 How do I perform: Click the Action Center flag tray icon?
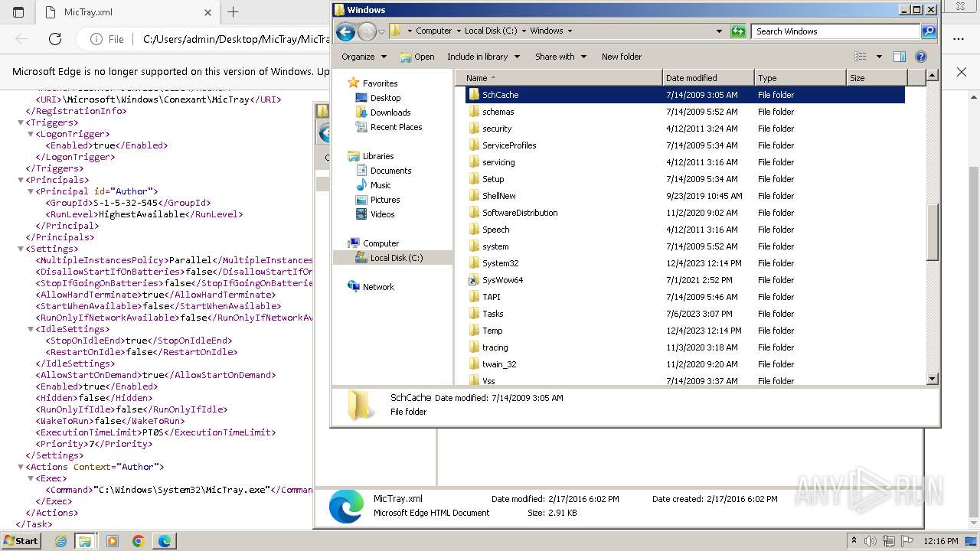coord(907,541)
